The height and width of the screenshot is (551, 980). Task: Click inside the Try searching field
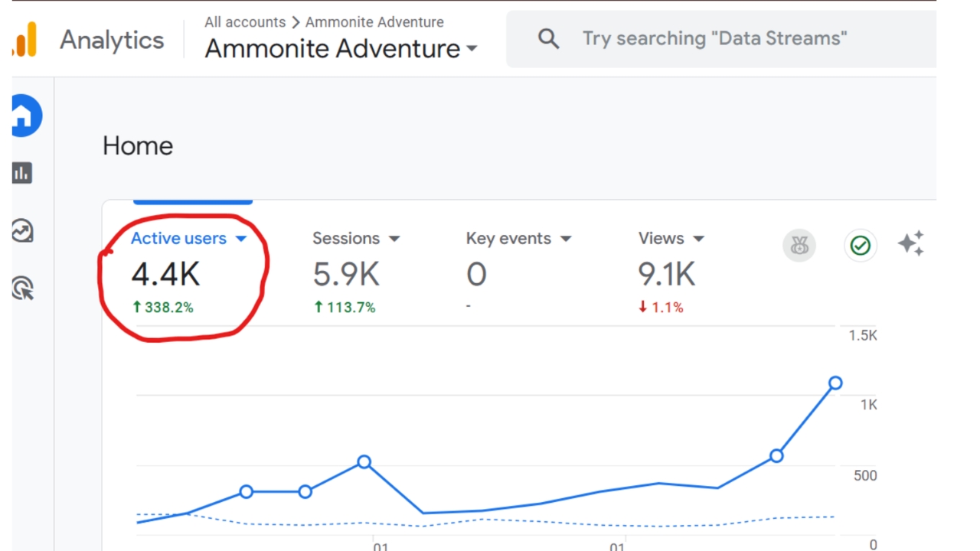pyautogui.click(x=712, y=38)
